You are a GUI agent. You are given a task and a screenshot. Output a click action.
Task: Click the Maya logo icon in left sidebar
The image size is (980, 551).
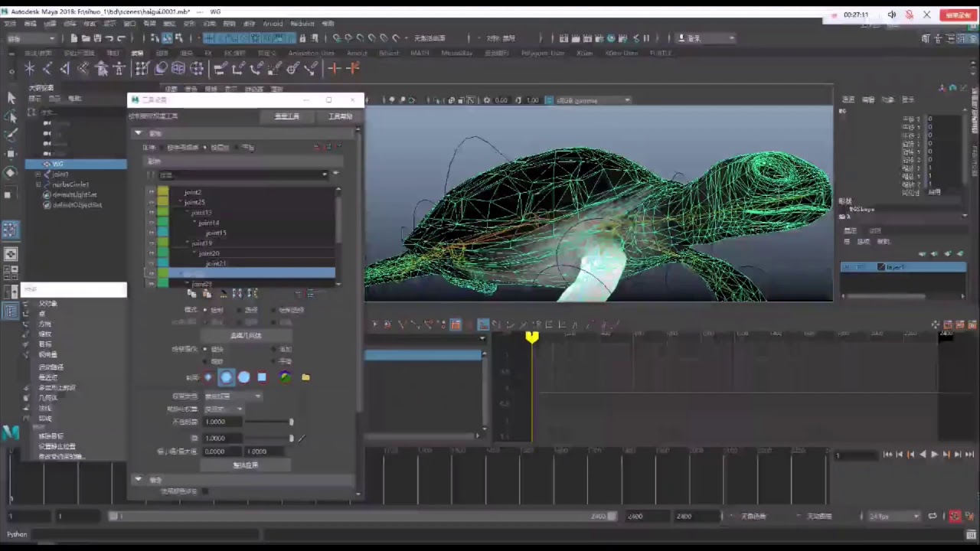(x=10, y=433)
